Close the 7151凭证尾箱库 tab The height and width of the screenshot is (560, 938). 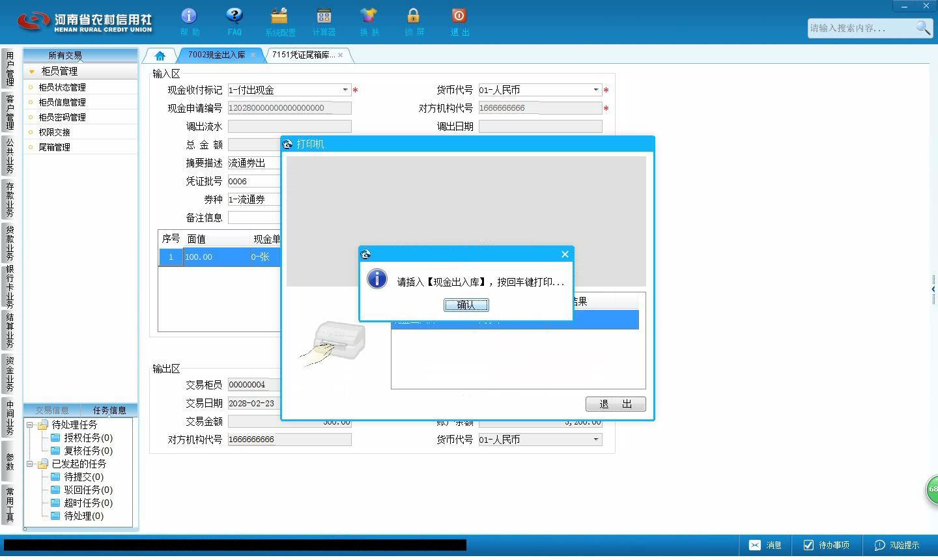[340, 55]
